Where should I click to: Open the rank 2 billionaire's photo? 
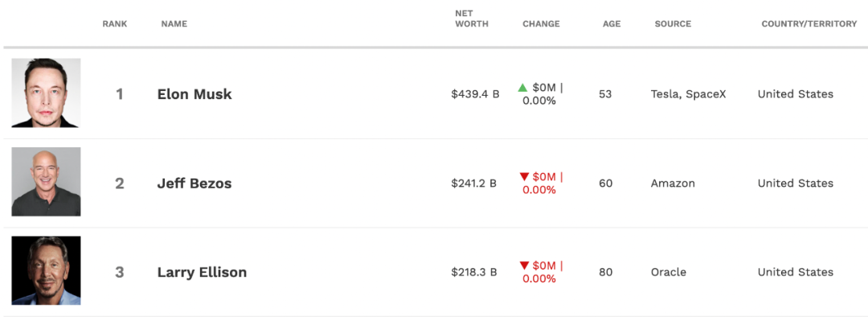pos(46,182)
